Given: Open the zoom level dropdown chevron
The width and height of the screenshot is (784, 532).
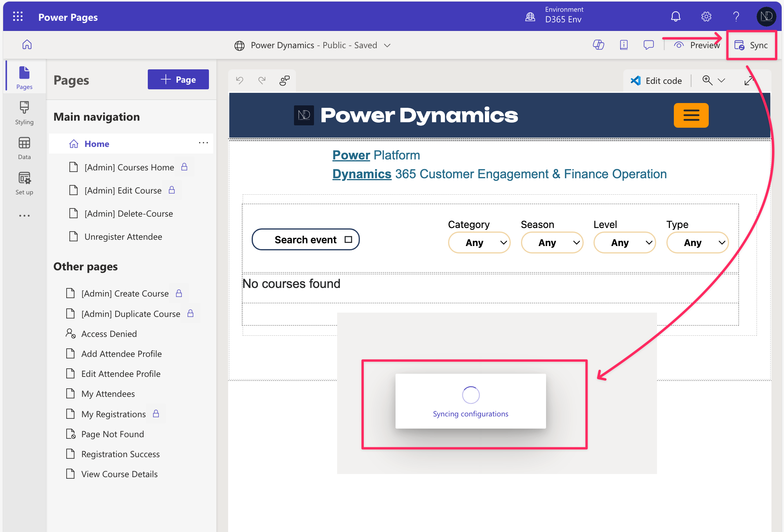Looking at the screenshot, I should pos(721,81).
